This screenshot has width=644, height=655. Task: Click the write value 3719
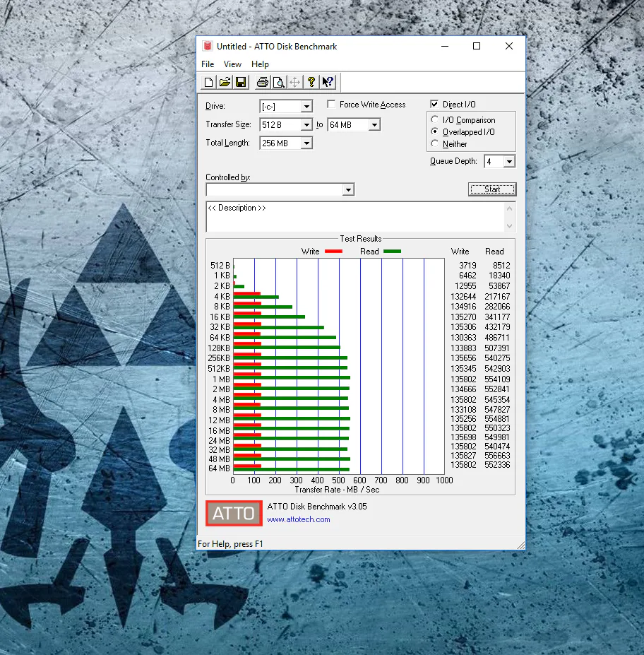pyautogui.click(x=467, y=265)
